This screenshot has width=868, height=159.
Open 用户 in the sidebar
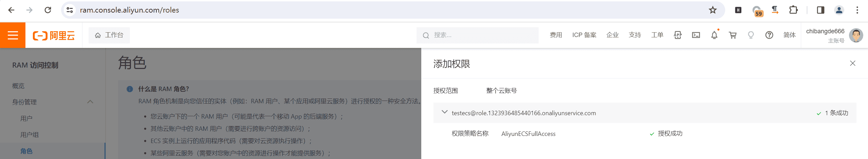coord(26,119)
